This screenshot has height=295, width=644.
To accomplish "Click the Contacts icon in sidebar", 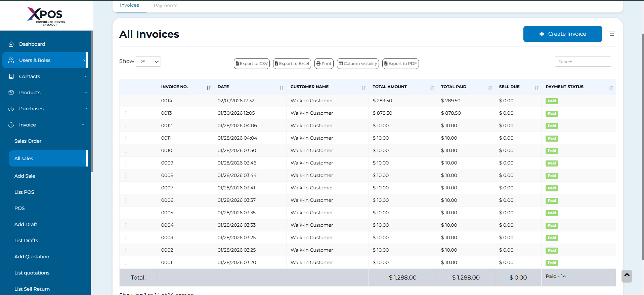I will [11, 76].
